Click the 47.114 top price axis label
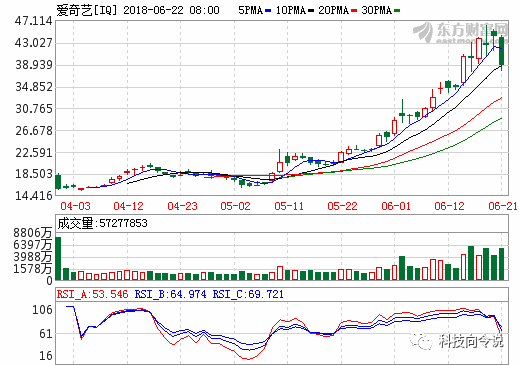 tap(34, 21)
